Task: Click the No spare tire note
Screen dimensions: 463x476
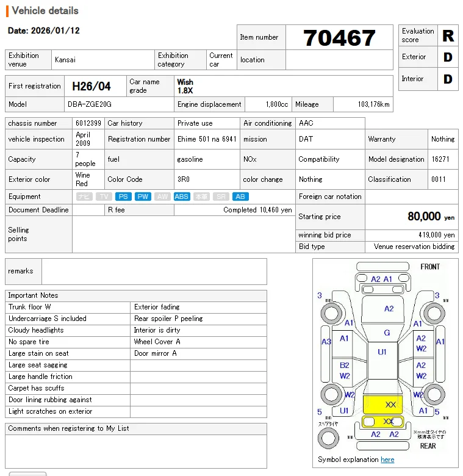Action: 29,342
